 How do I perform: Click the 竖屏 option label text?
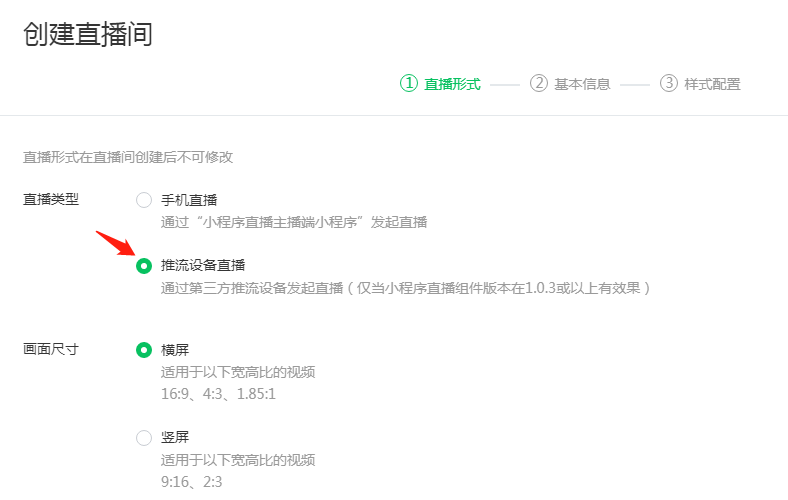click(x=175, y=438)
